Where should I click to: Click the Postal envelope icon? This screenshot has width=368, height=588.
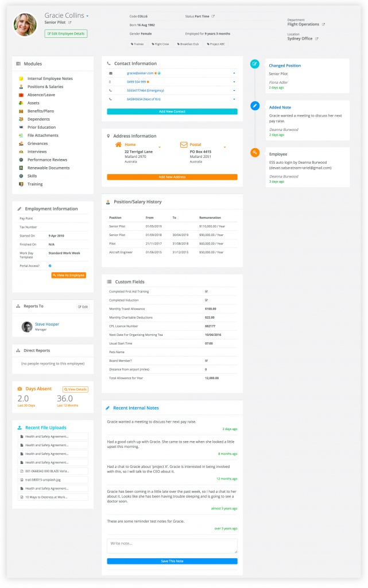coord(184,144)
